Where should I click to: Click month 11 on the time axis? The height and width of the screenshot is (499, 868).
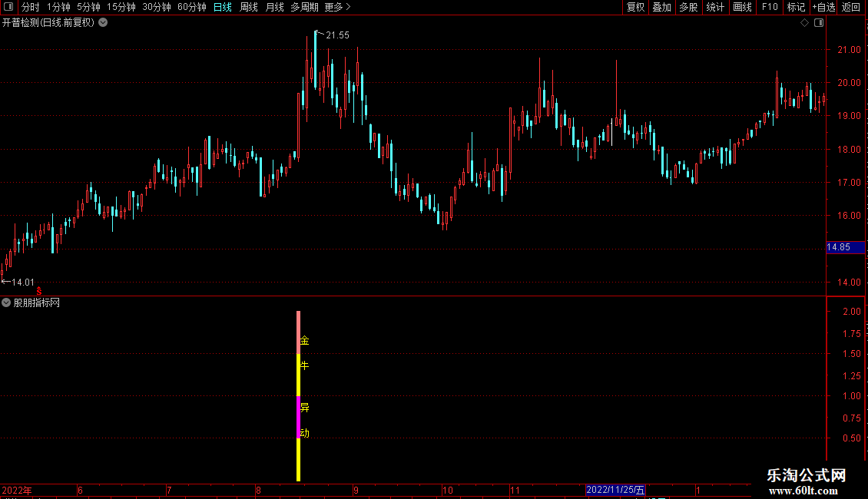point(515,491)
